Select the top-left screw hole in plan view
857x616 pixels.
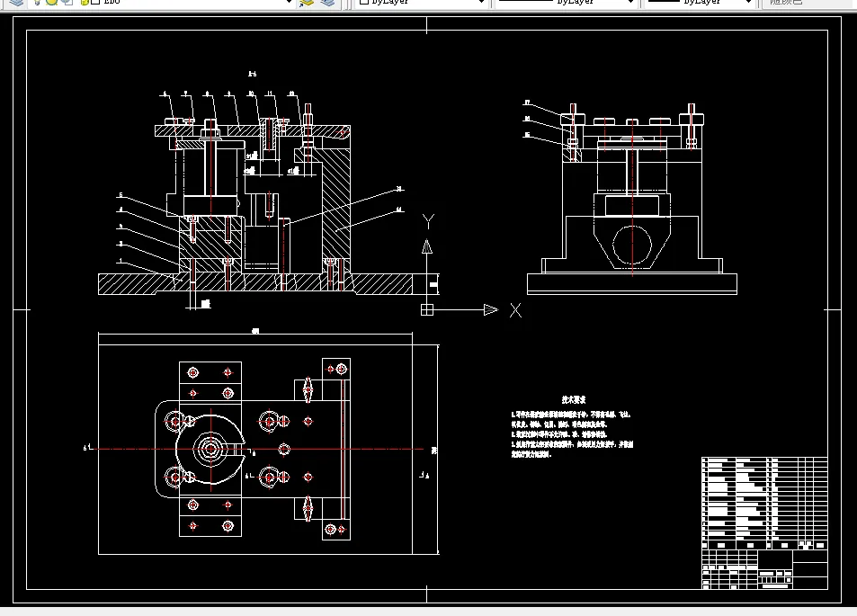193,373
